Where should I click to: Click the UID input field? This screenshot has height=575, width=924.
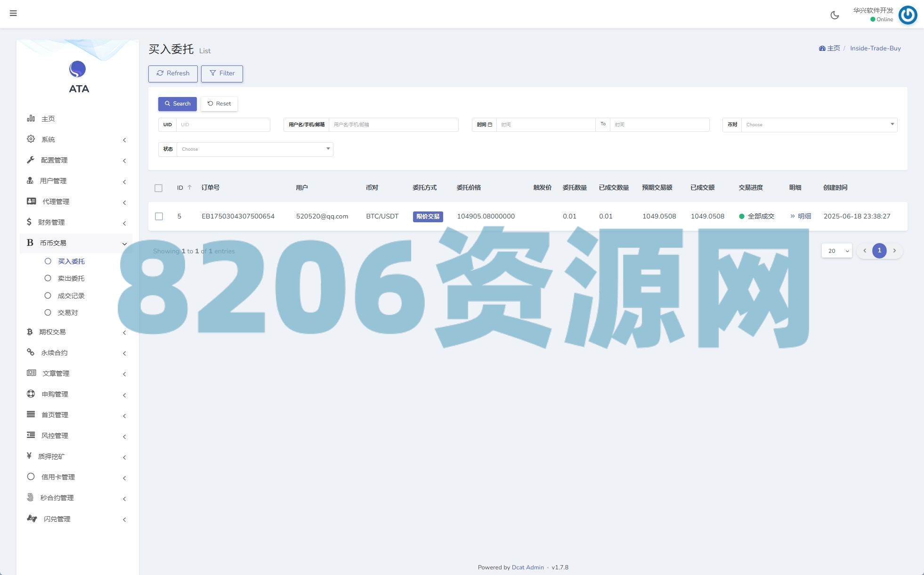[x=222, y=125]
